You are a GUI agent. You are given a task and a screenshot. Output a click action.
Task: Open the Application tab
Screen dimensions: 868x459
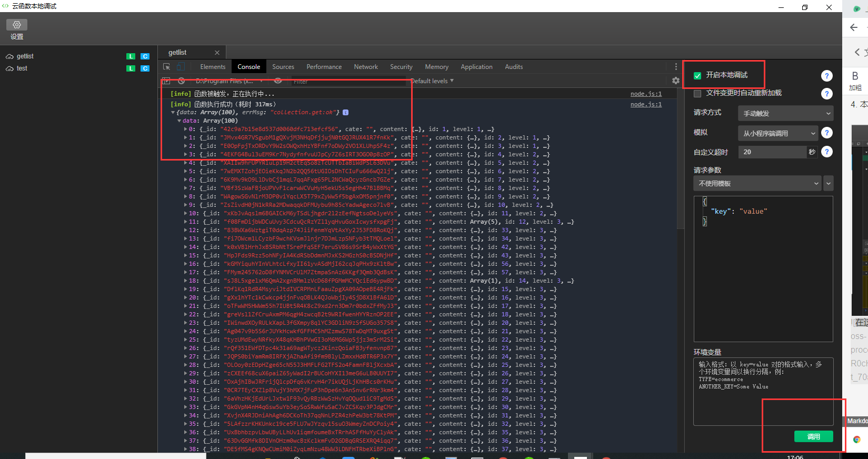click(476, 67)
